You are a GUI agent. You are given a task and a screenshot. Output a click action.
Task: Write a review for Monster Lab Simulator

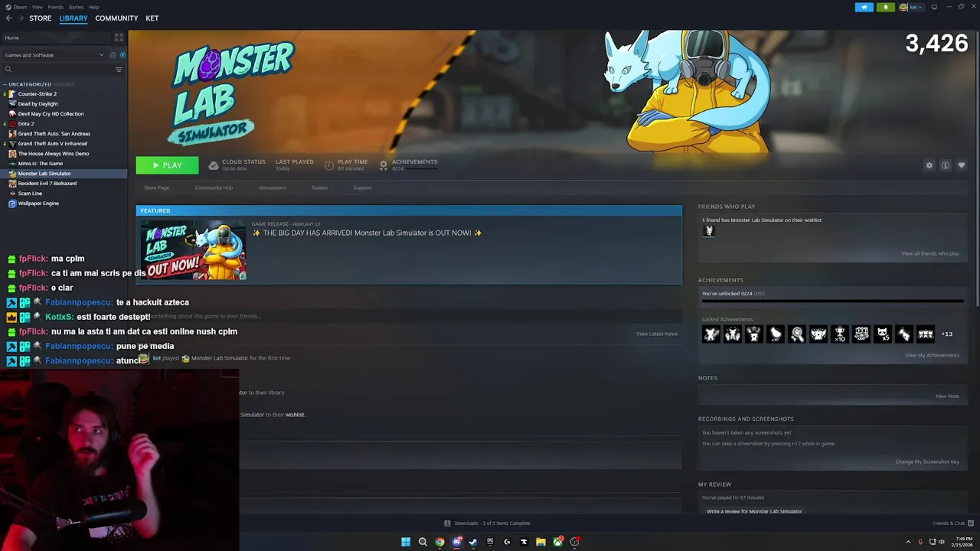(x=754, y=511)
